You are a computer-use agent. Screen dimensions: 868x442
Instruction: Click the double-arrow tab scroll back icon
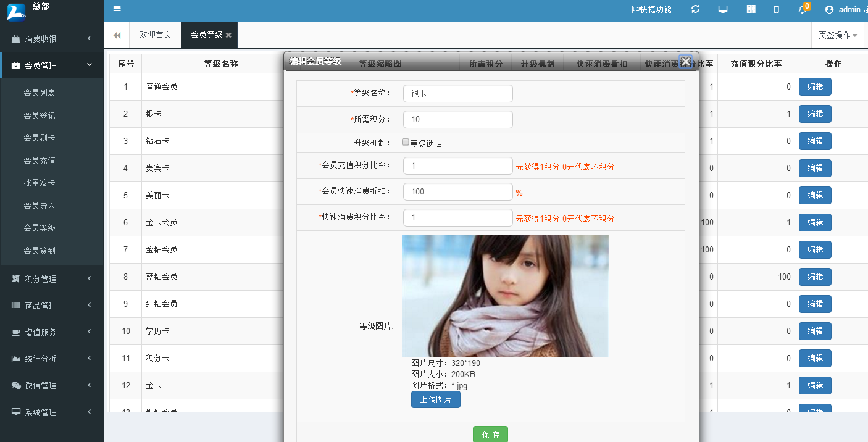(117, 35)
